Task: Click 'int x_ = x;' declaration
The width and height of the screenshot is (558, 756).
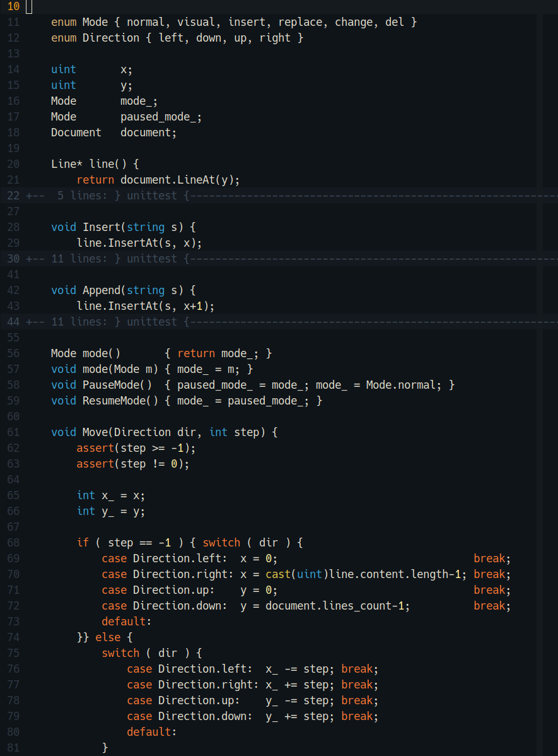Action: (111, 495)
